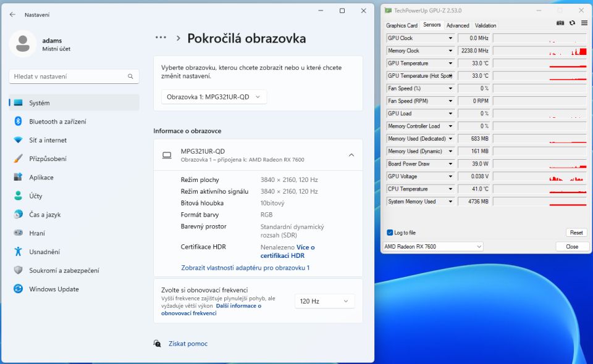
Task: Open Více o certifikaci HDR link
Action: tap(287, 252)
